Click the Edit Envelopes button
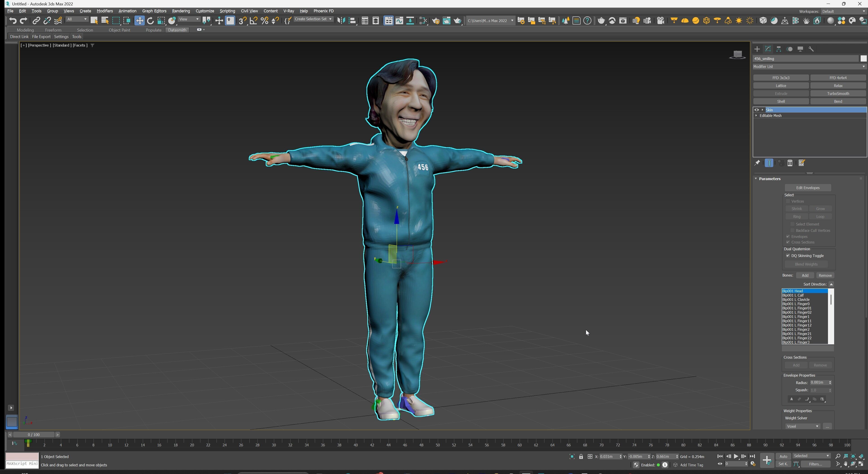This screenshot has height=474, width=868. (x=808, y=188)
